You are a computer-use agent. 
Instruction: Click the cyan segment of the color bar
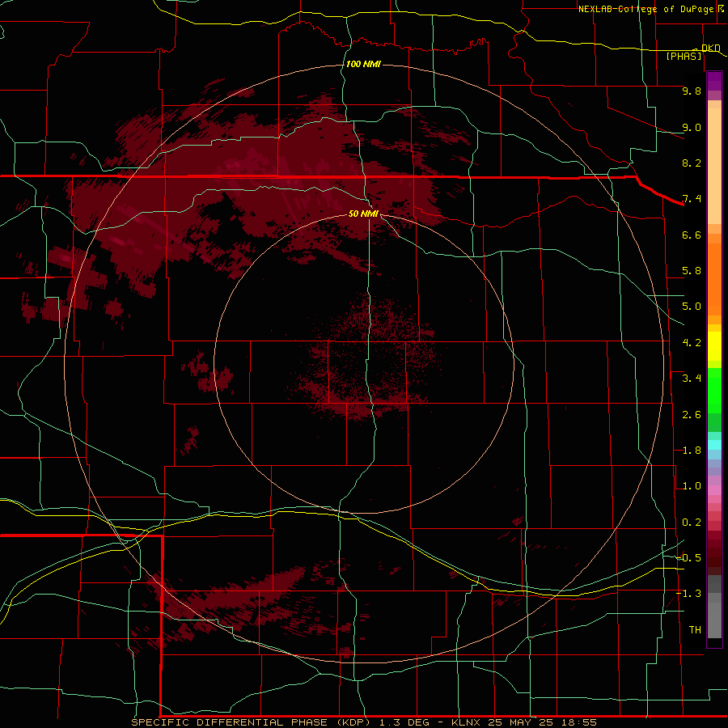pos(714,445)
